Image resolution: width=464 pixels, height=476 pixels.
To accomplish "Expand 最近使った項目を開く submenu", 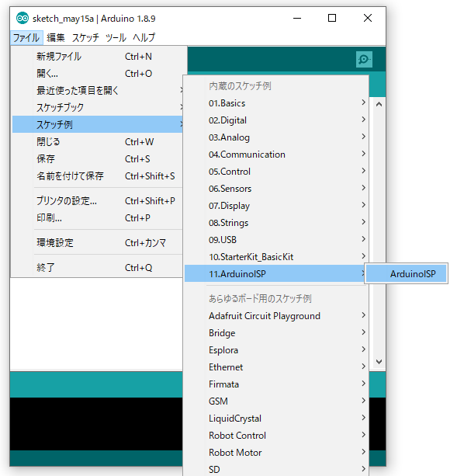I will (97, 91).
